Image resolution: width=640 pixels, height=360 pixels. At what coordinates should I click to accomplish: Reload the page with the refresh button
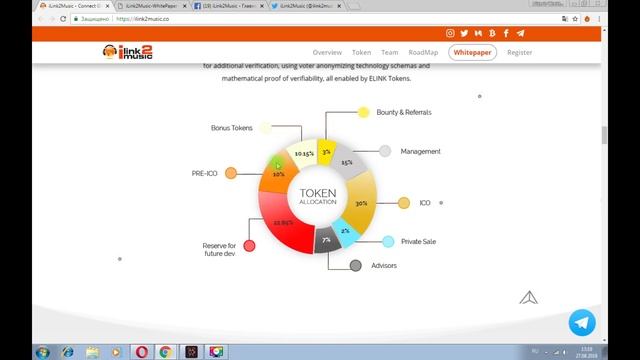coord(63,19)
